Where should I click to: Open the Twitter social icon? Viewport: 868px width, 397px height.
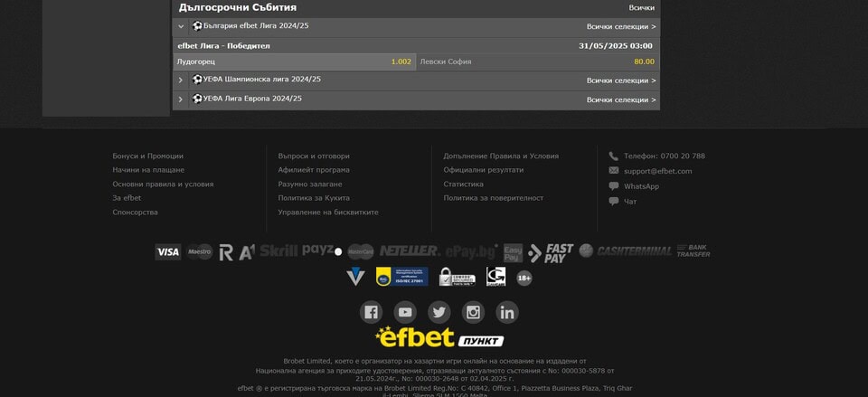coord(439,312)
